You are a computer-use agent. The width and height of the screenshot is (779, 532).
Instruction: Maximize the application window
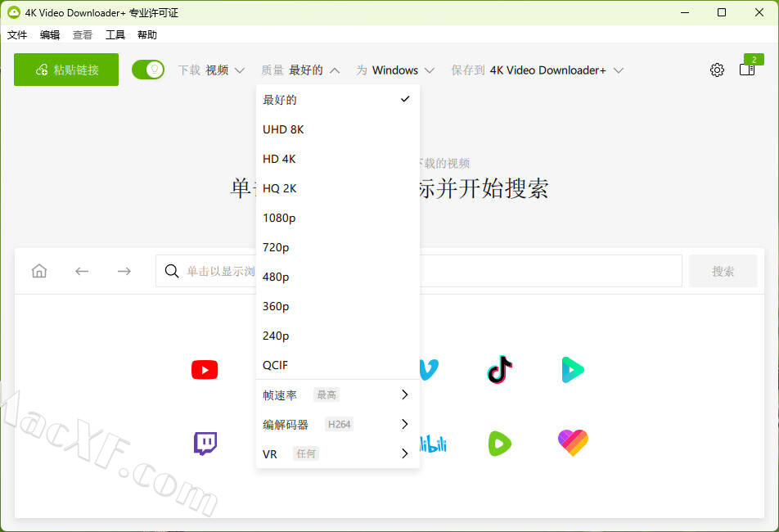point(722,12)
